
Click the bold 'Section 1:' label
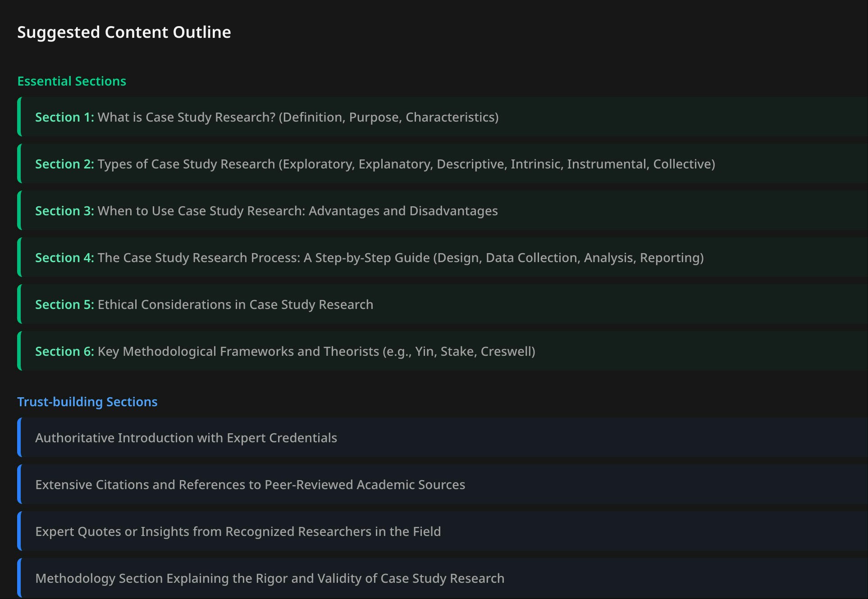tap(64, 117)
